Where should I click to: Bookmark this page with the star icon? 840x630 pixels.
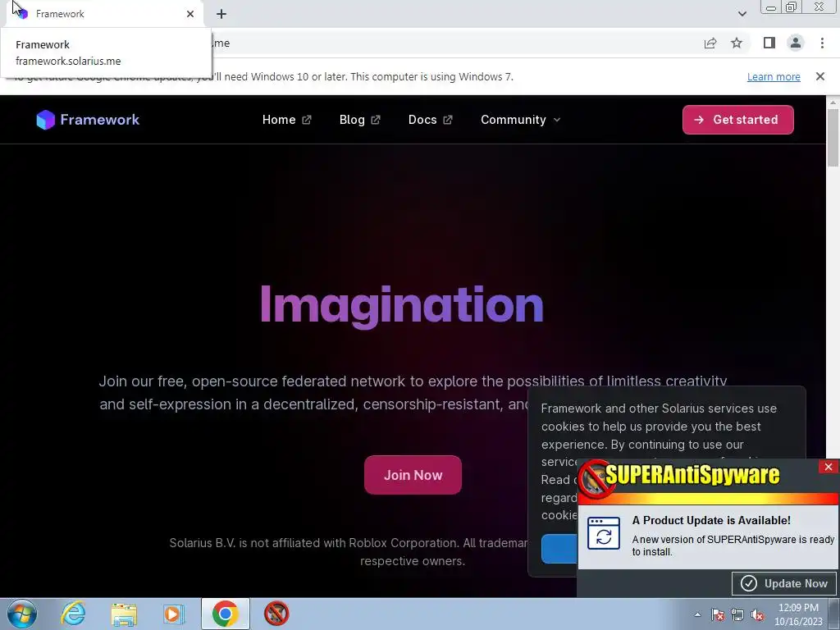(x=737, y=43)
